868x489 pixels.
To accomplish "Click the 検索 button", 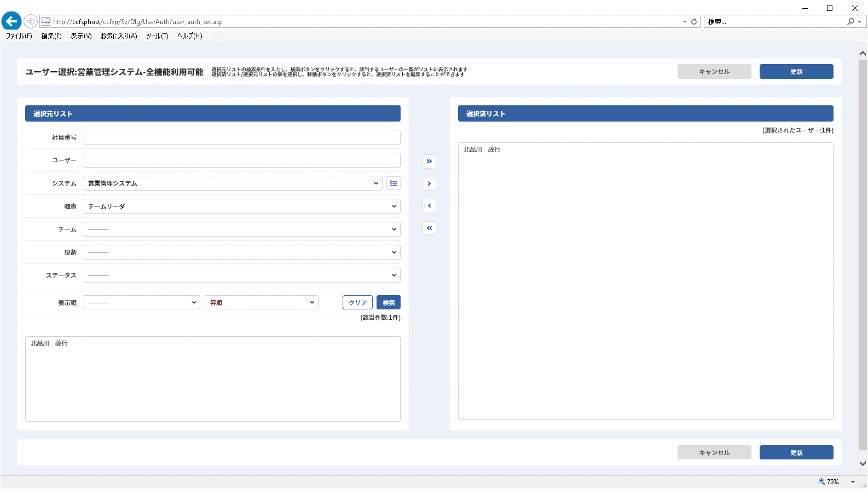I will pyautogui.click(x=389, y=303).
